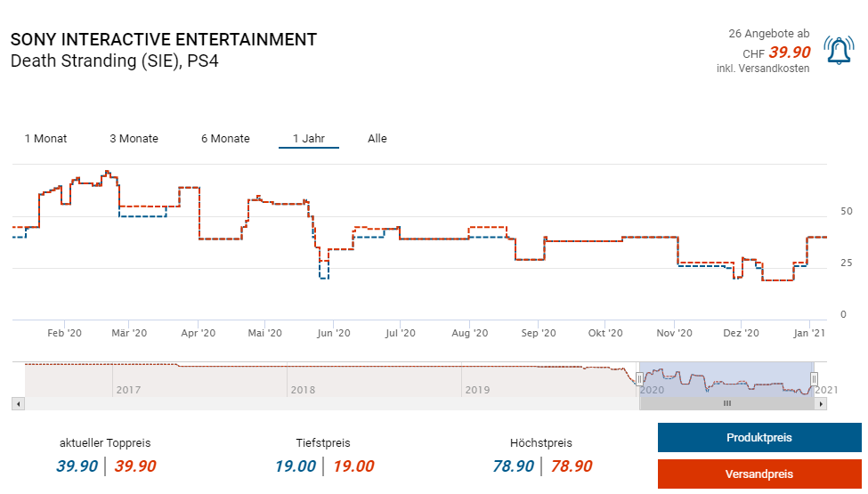Click the price alert bell icon

coord(839,51)
